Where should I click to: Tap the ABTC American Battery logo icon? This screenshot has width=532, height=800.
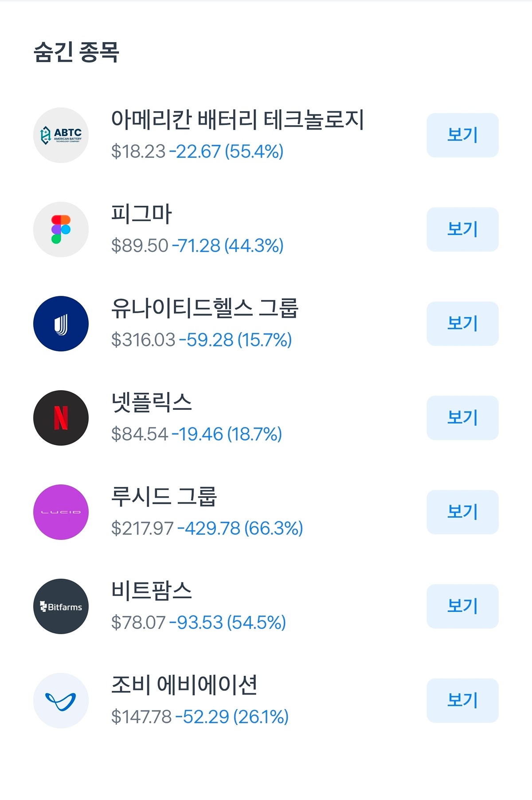pos(61,135)
